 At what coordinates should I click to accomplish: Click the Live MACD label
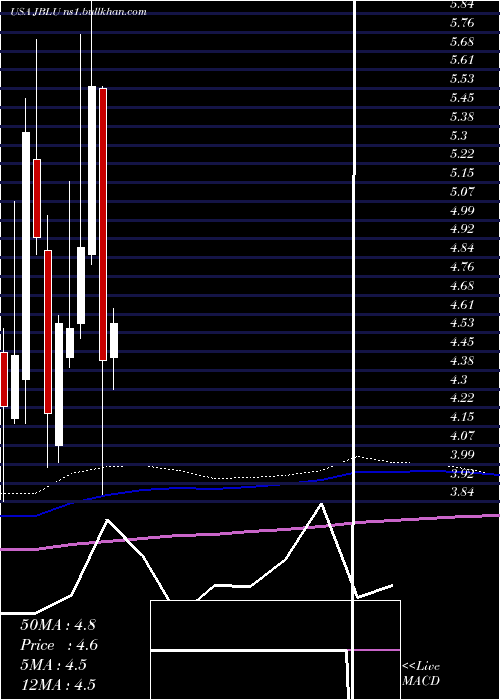coord(421,674)
